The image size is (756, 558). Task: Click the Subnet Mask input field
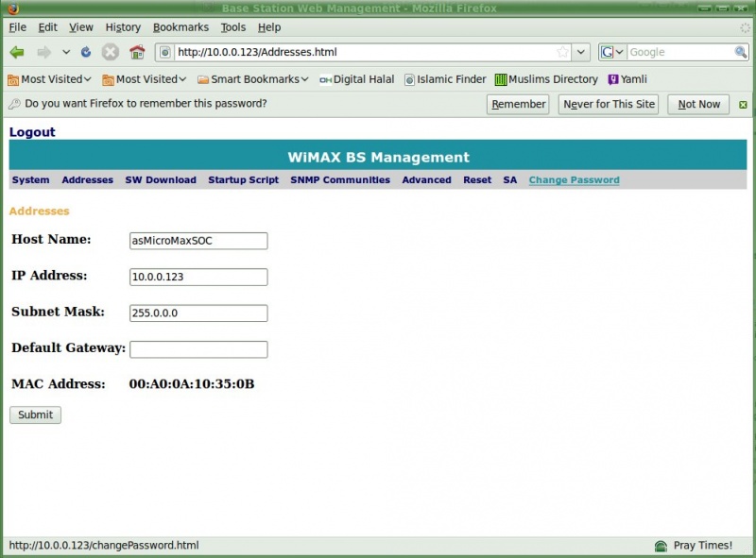198,313
